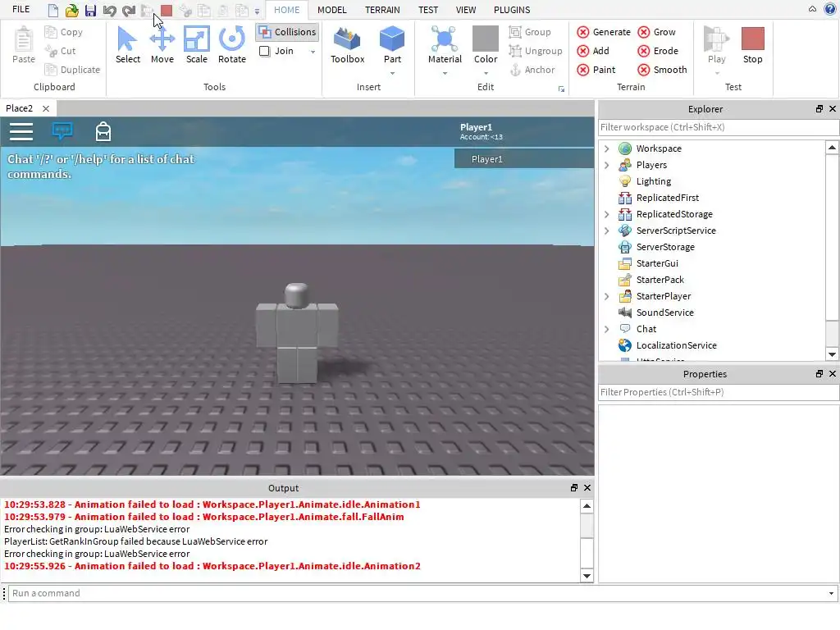Click the Copy button

64,32
